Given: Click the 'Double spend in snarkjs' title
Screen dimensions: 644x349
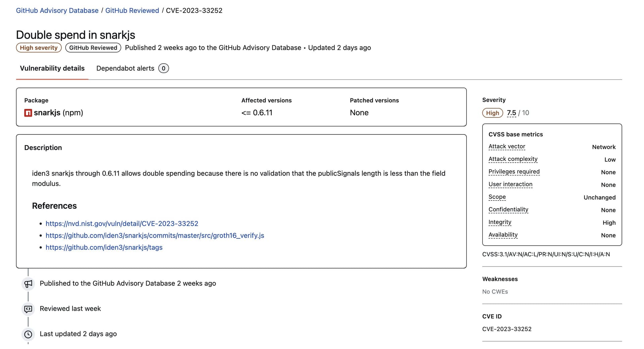Looking at the screenshot, I should pos(75,35).
